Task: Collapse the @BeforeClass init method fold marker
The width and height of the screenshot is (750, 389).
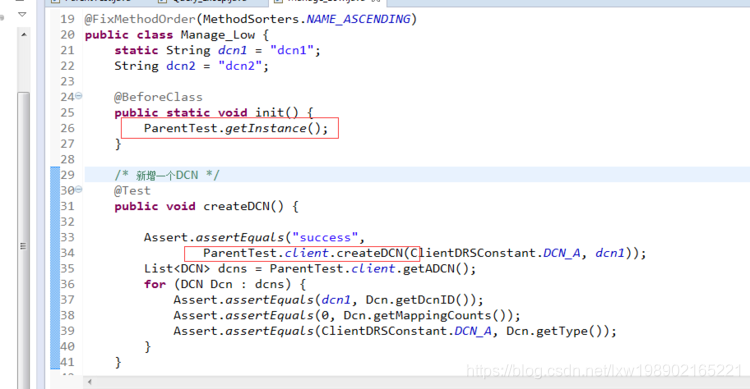Action: coord(78,96)
